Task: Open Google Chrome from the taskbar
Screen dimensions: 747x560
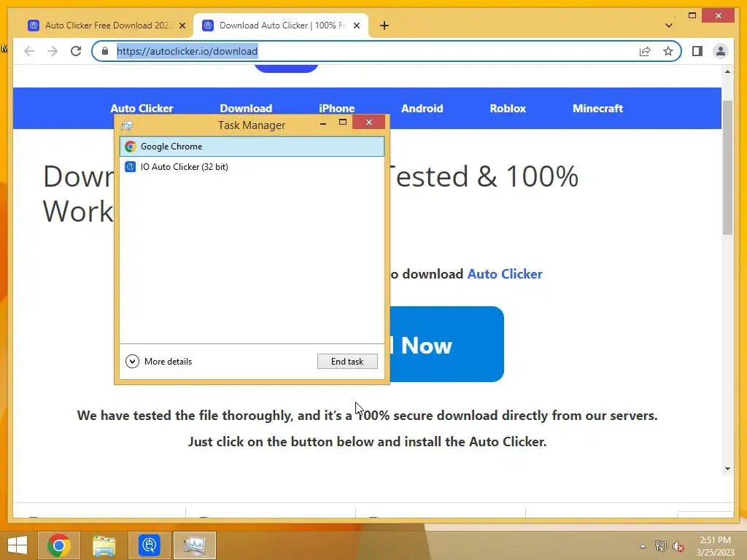Action: tap(58, 545)
